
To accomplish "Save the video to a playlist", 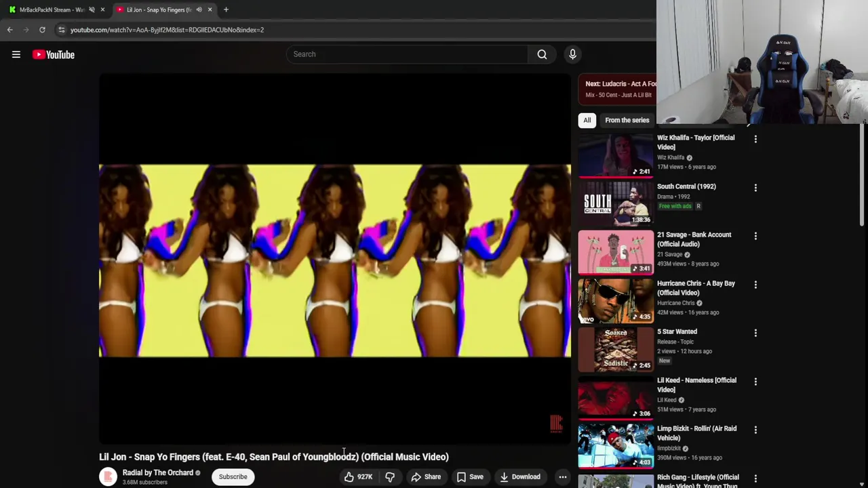I will pos(470,476).
